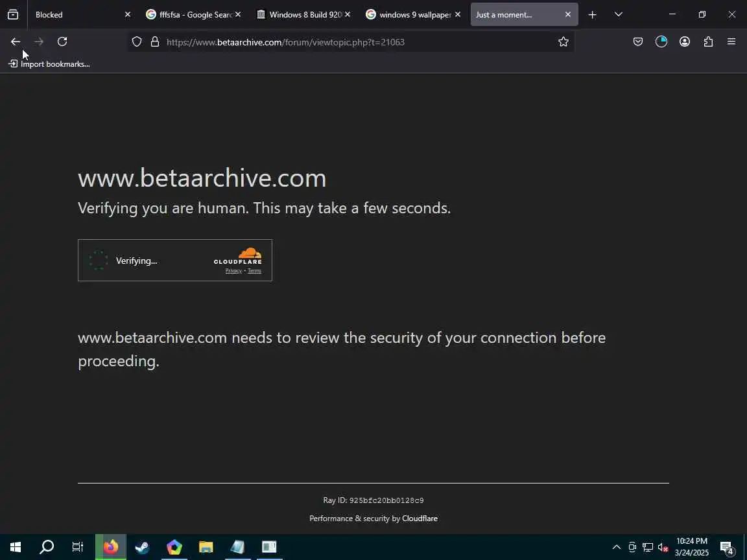Viewport: 747px width, 560px height.
Task: Open the Firefox account icon
Action: pos(685,42)
